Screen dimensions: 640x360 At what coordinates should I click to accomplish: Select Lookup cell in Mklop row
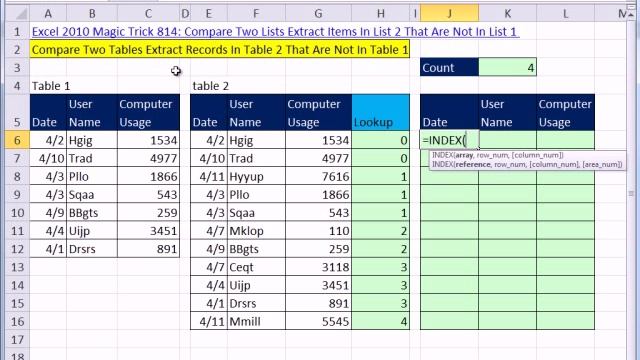[381, 231]
